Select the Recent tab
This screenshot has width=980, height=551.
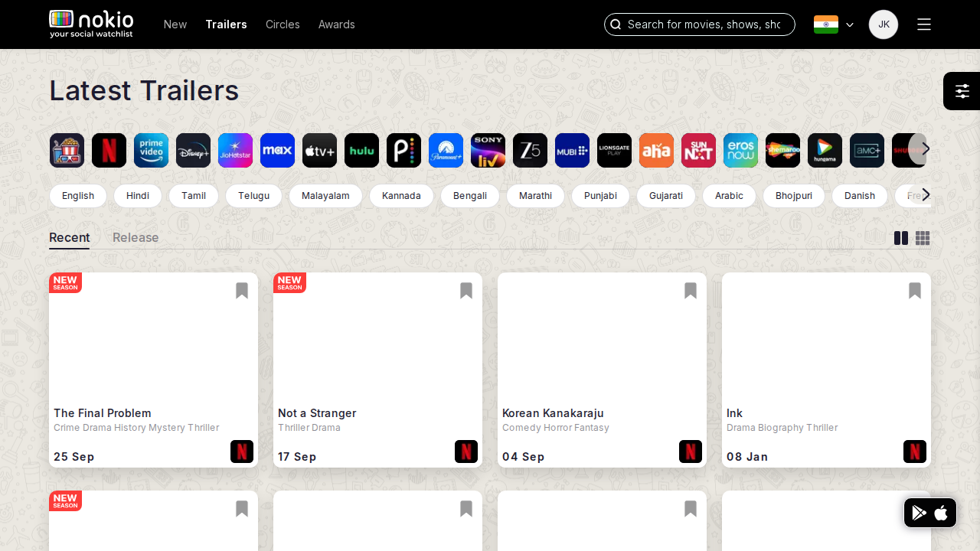coord(69,238)
